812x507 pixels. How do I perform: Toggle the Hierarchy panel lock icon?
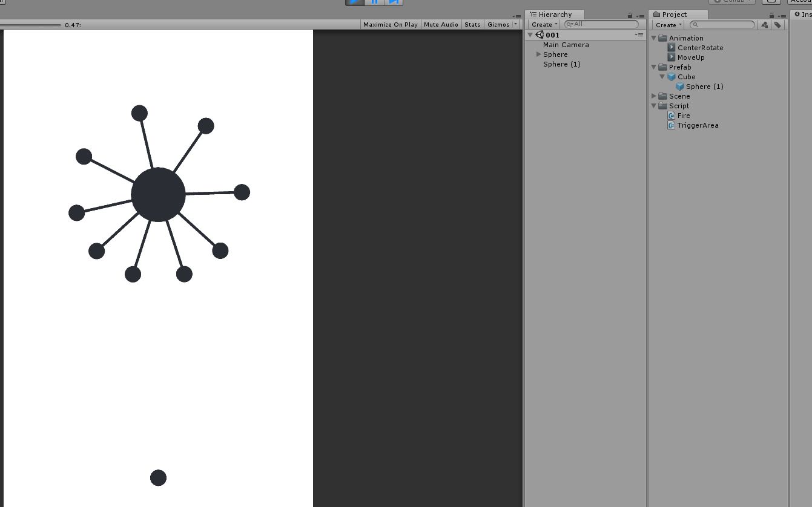click(630, 16)
